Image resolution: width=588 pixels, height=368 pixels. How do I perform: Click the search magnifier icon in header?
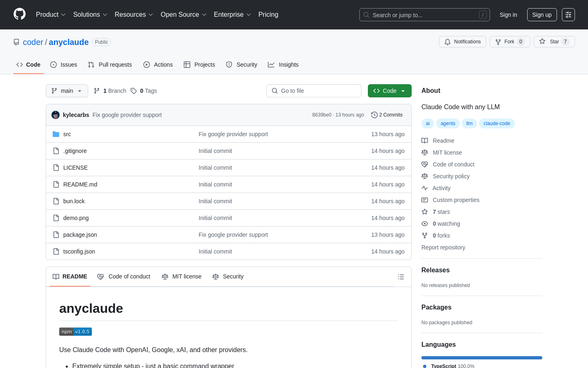[366, 15]
